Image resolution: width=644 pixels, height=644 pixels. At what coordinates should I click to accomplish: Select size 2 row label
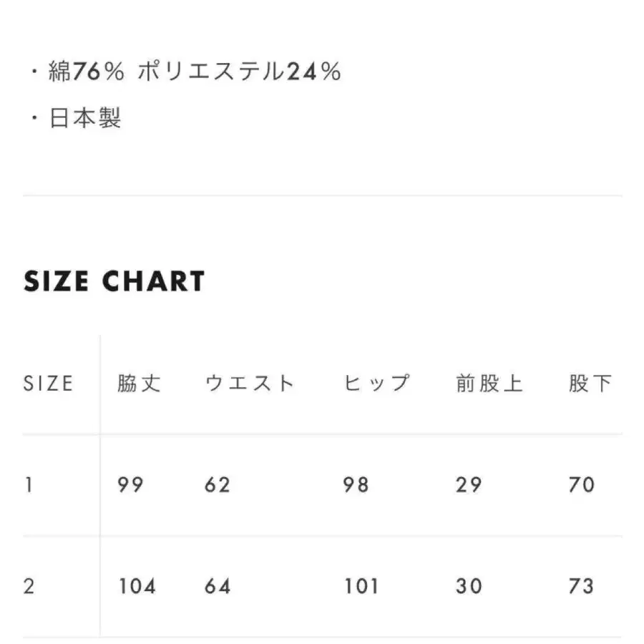point(29,586)
